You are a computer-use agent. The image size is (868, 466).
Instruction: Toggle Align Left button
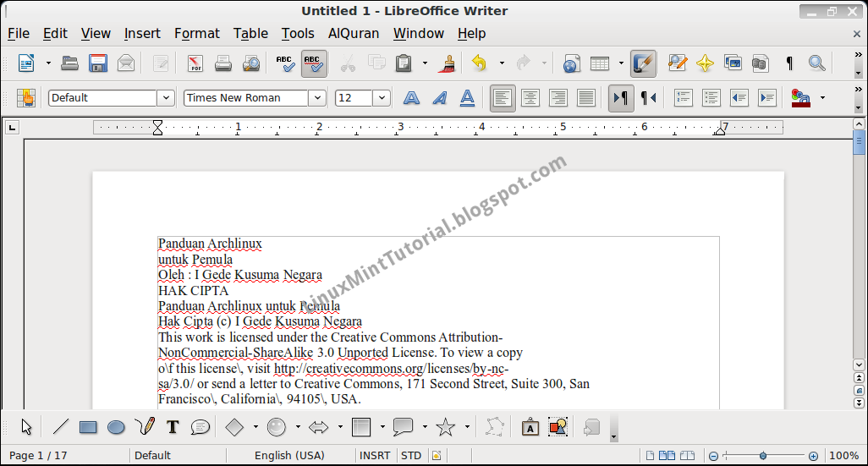point(503,98)
